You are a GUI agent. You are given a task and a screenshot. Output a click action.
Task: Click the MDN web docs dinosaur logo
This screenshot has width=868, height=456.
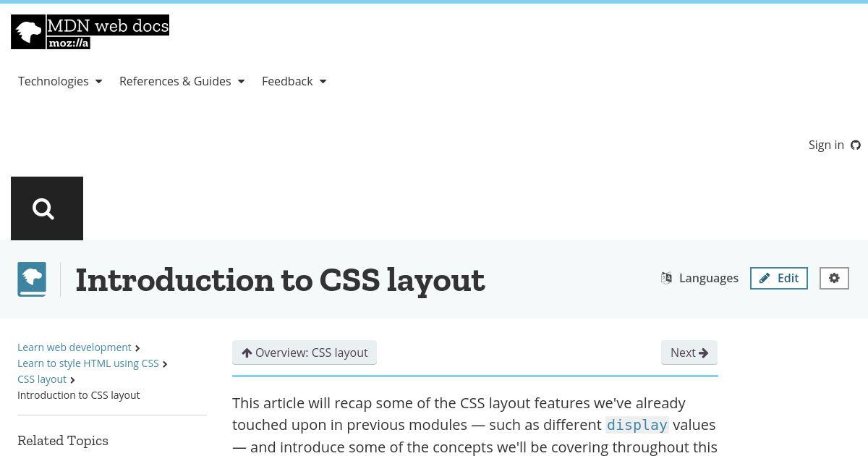[28, 32]
